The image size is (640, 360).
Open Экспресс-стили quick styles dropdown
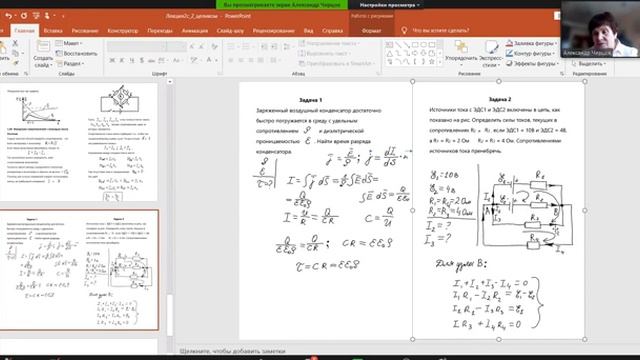(491, 53)
